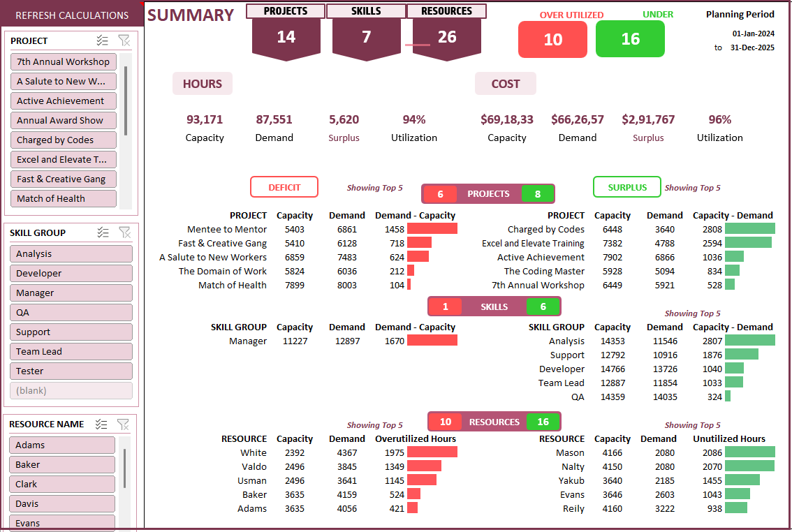
Task: Click the RESOURCES summary banner
Action: [x=447, y=11]
